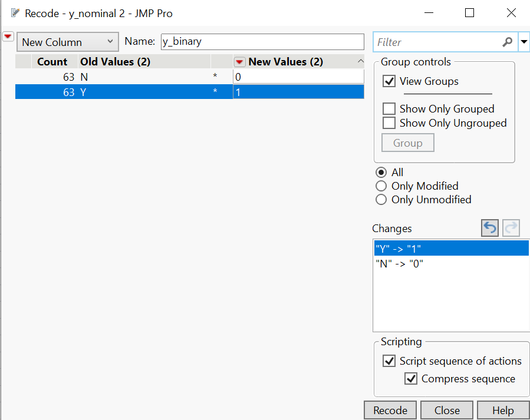Select the Only Modified radio button
This screenshot has width=530, height=420.
pyautogui.click(x=381, y=186)
